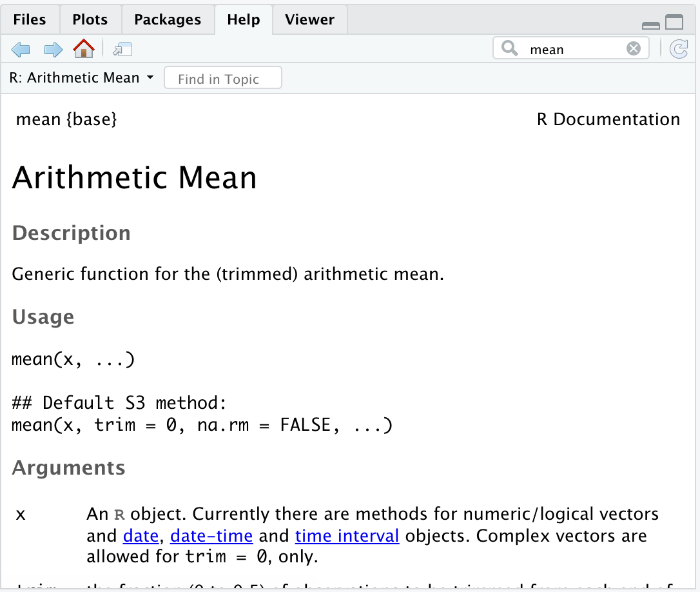Switch to the Plots tab
This screenshot has height=592, width=700.
tap(90, 19)
